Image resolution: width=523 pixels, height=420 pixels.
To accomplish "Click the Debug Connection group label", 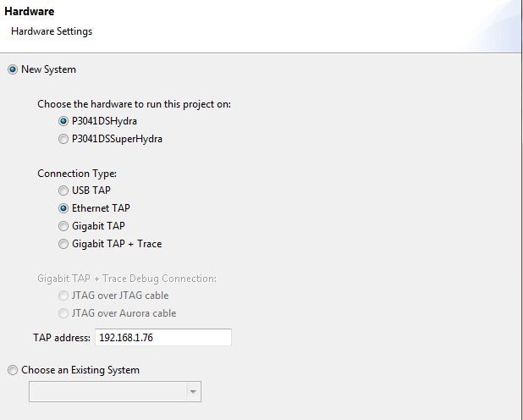I will pos(127,279).
